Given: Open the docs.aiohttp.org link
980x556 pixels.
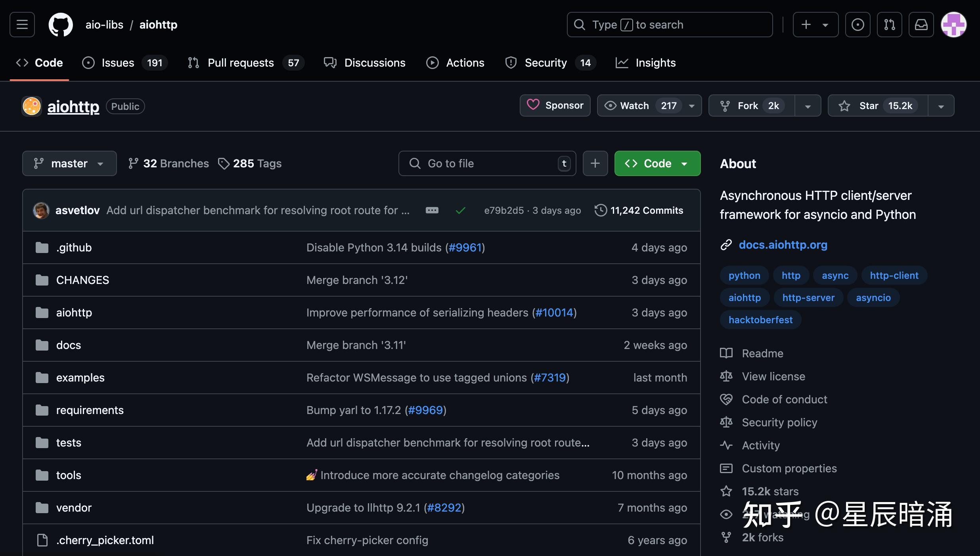Looking at the screenshot, I should [783, 245].
